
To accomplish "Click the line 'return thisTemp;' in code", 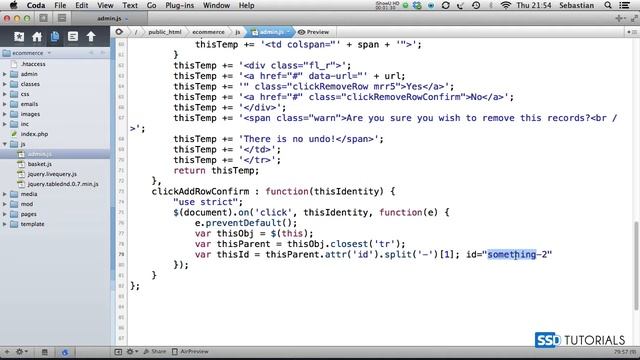I will click(x=216, y=171).
